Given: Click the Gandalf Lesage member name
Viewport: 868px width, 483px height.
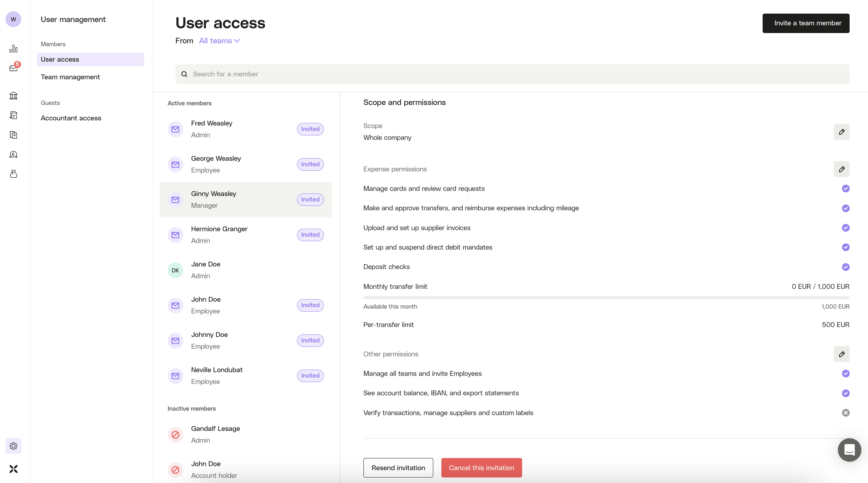Looking at the screenshot, I should (216, 429).
